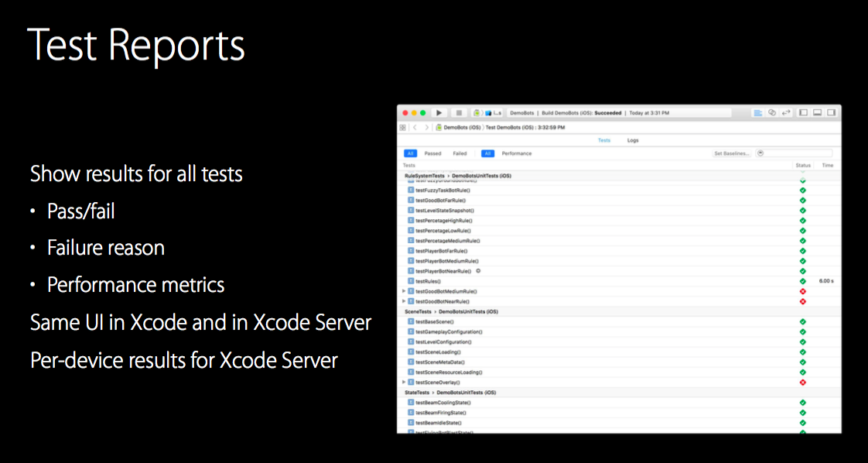Click the Set Baselines... button

click(x=732, y=153)
